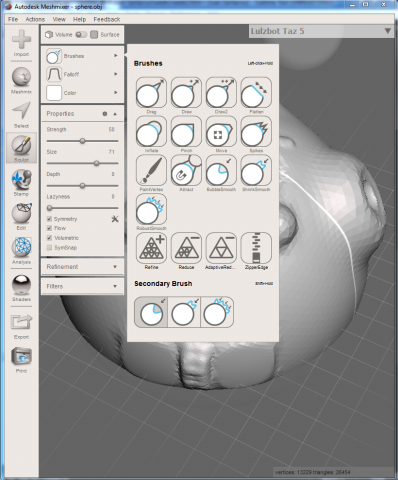Click the Size slider handle

[96, 163]
